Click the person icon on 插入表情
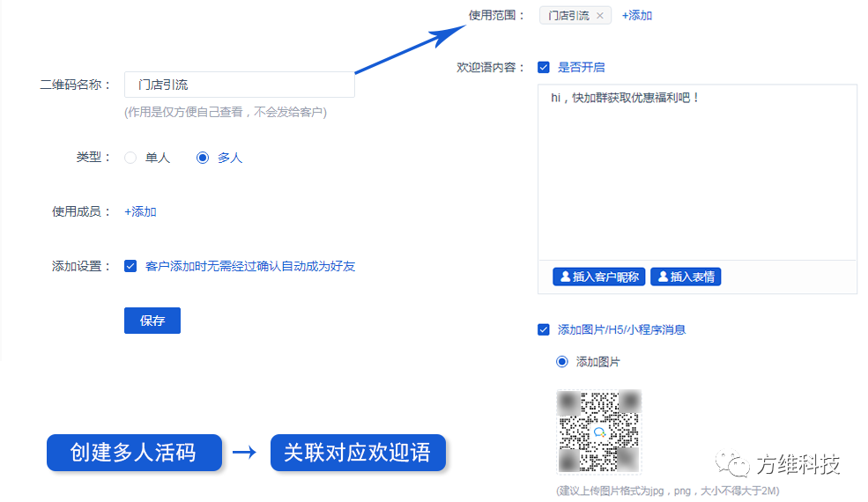This screenshot has height=502, width=868. click(x=661, y=277)
